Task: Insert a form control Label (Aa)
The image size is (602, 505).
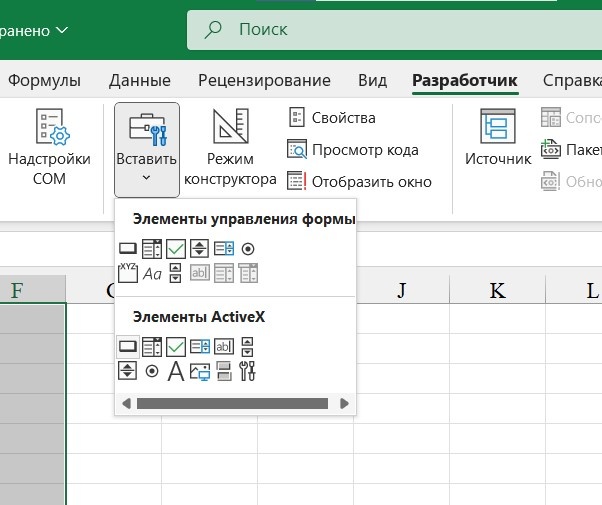Action: (152, 274)
